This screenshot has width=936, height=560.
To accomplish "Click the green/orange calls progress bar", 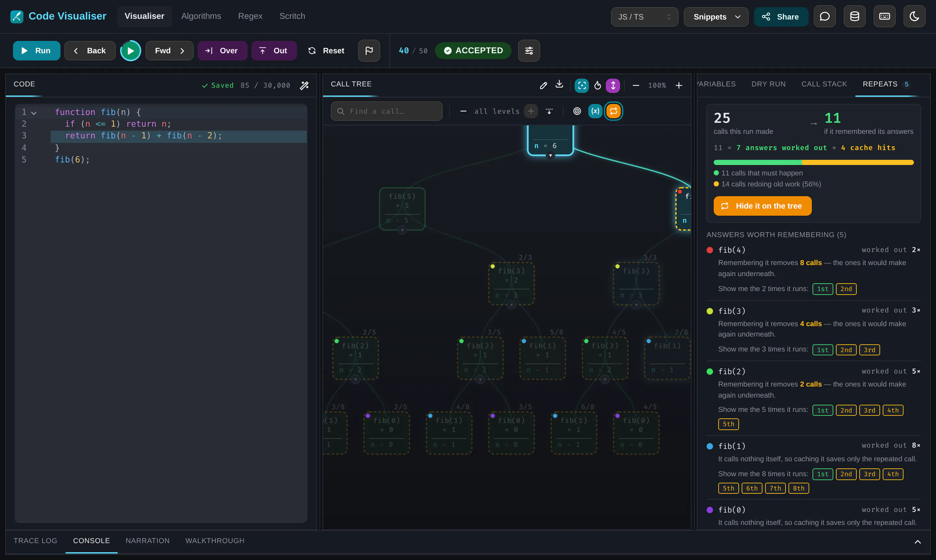I will coord(813,163).
